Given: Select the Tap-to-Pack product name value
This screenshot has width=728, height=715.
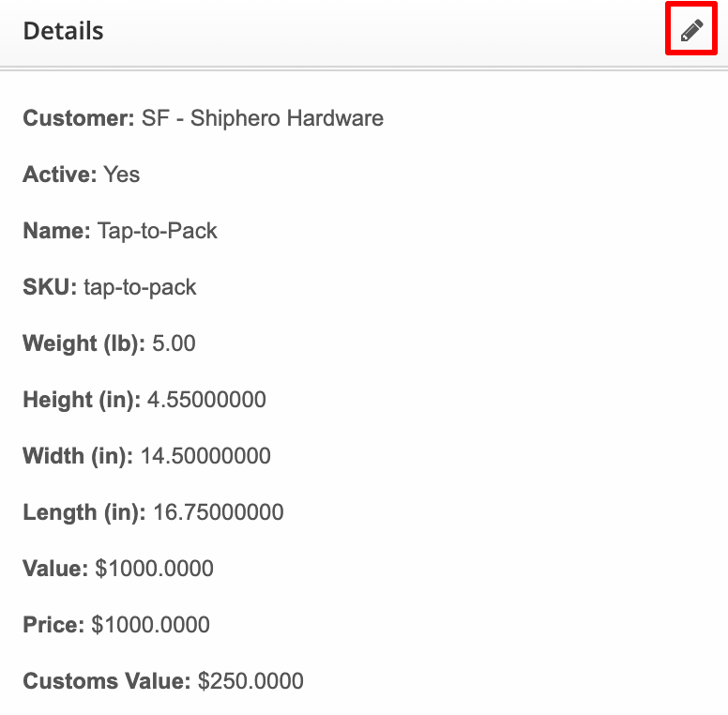Looking at the screenshot, I should (158, 231).
